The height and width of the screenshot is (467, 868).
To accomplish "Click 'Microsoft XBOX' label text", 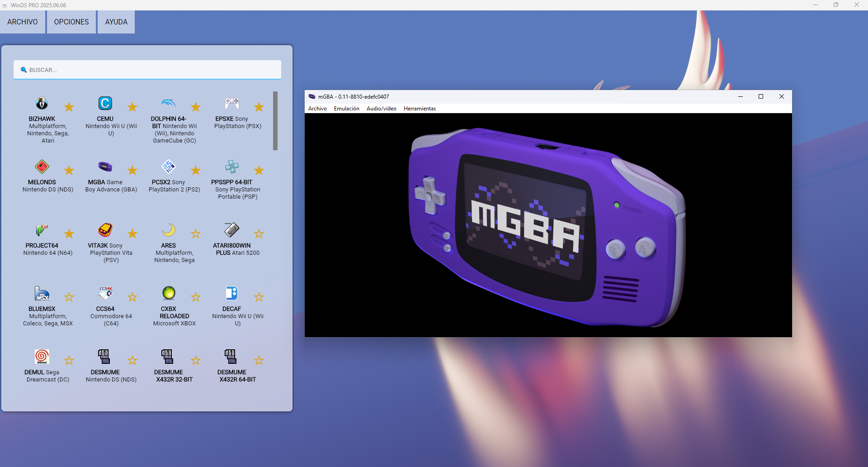I will [175, 324].
